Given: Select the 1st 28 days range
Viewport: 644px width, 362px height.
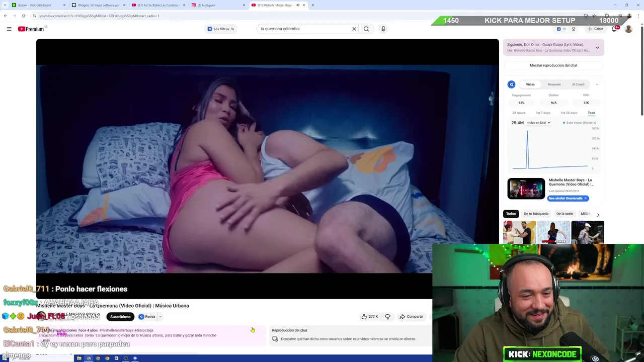Looking at the screenshot, I should [569, 113].
